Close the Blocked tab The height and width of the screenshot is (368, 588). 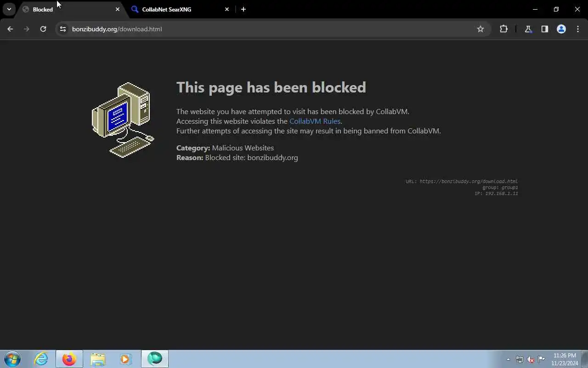coord(118,9)
